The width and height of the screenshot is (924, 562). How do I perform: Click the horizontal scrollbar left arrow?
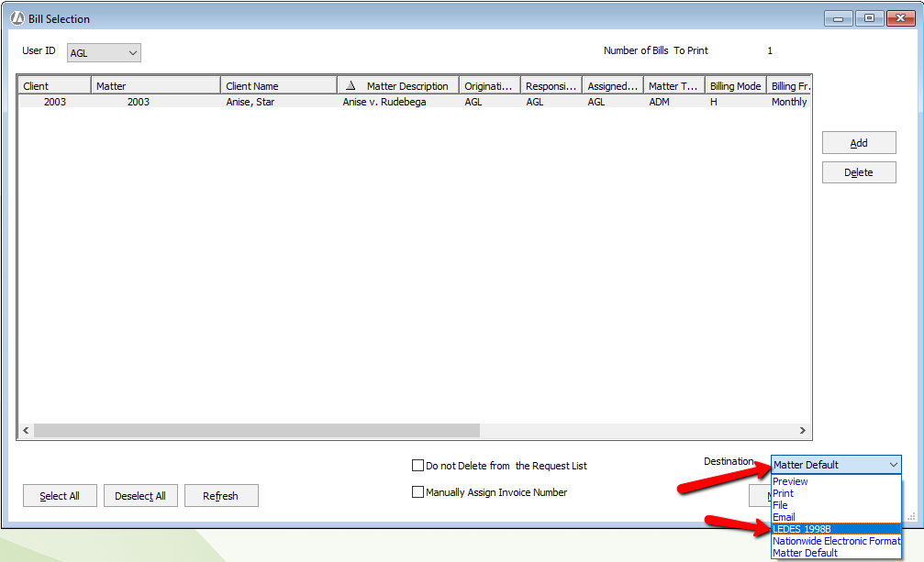[x=26, y=430]
